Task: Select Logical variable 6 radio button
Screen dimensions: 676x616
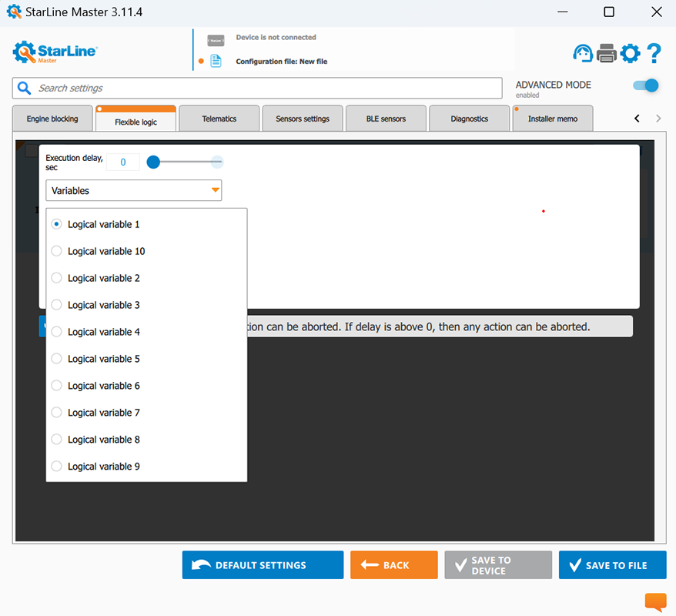Action: click(56, 385)
